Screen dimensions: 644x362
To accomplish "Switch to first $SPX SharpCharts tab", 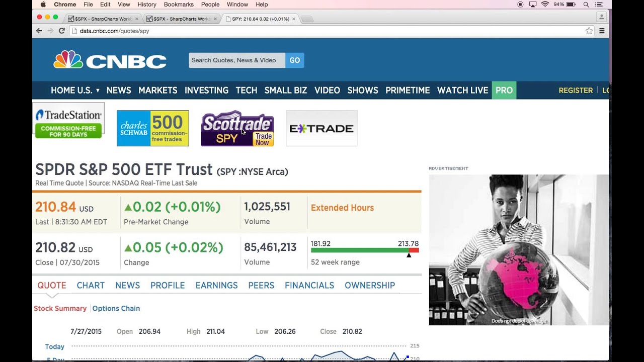I will click(103, 19).
